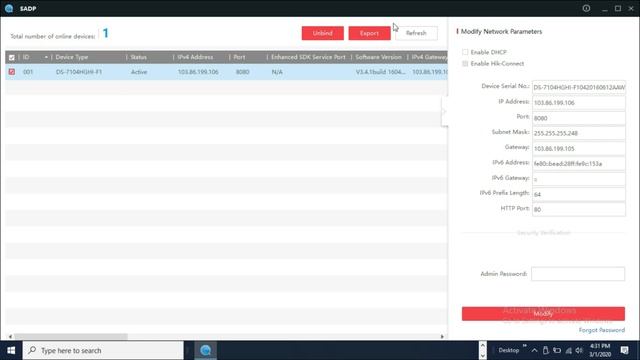Viewport: 640px width, 360px height.
Task: Collapse the side panel with arrow handle
Action: click(444, 111)
